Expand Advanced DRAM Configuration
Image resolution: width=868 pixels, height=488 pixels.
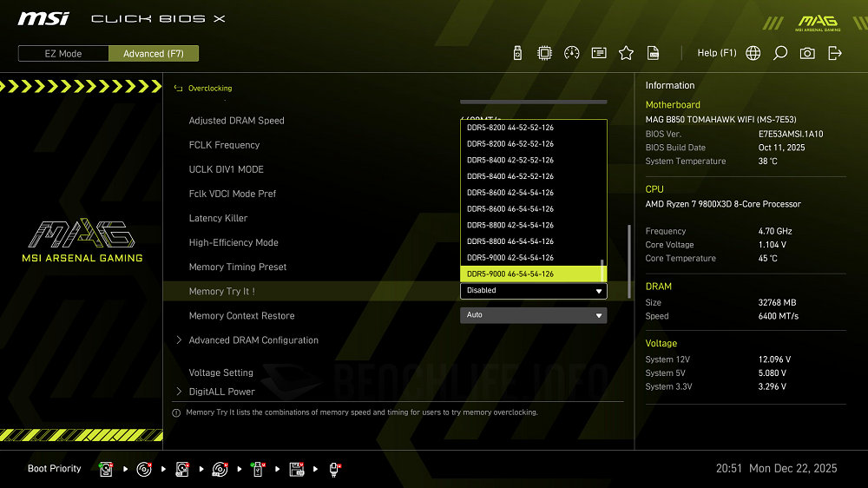pyautogui.click(x=253, y=340)
